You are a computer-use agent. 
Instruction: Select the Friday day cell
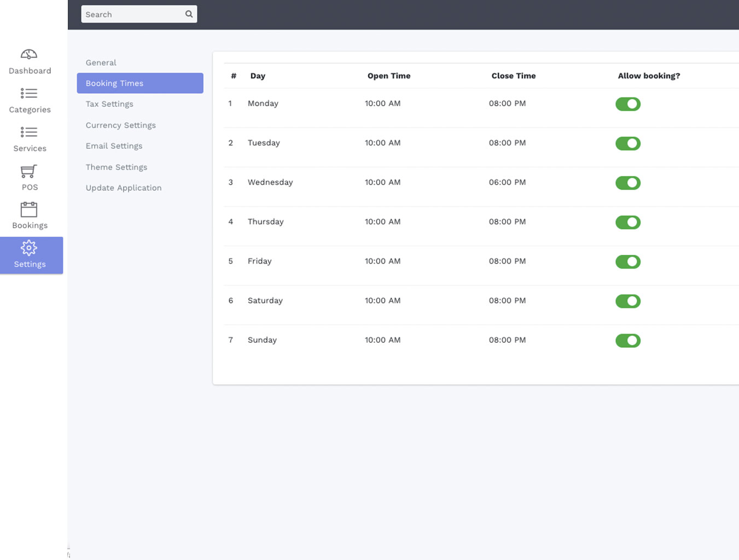tap(260, 261)
